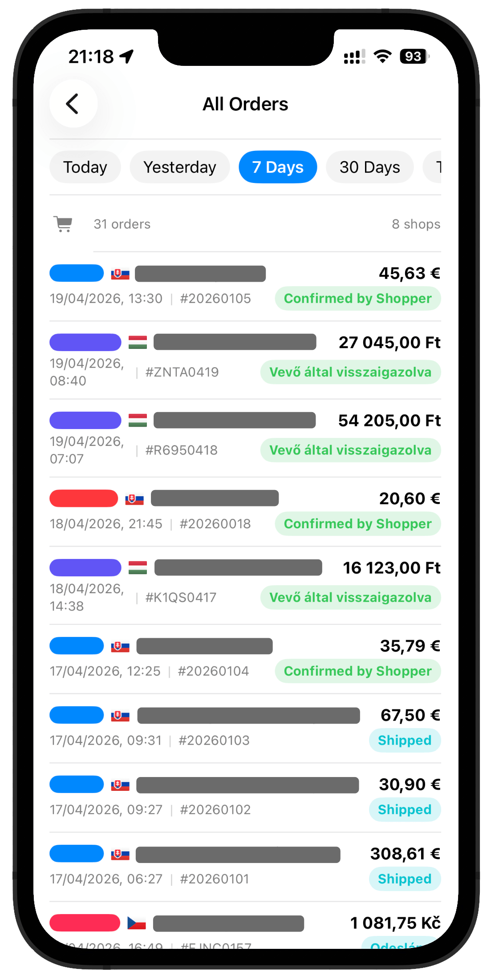
Task: Tap Vevő által visszaigazolva on order #R6950418
Action: click(350, 450)
